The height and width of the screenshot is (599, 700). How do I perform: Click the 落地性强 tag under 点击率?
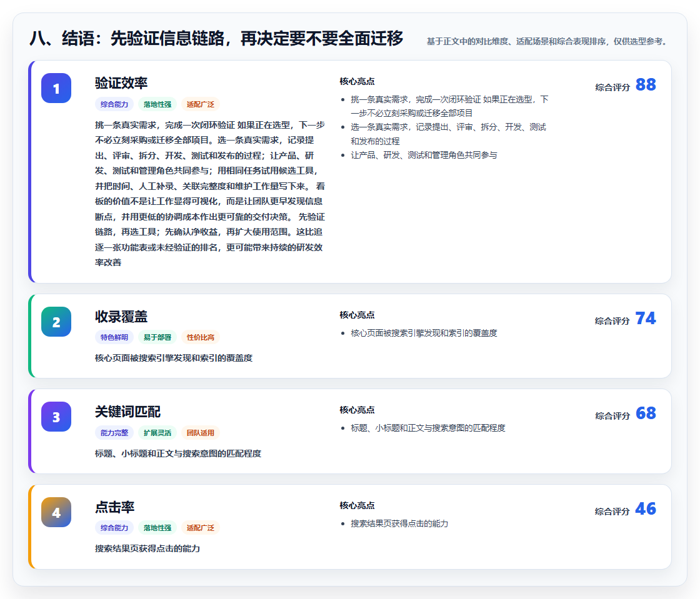click(x=157, y=528)
